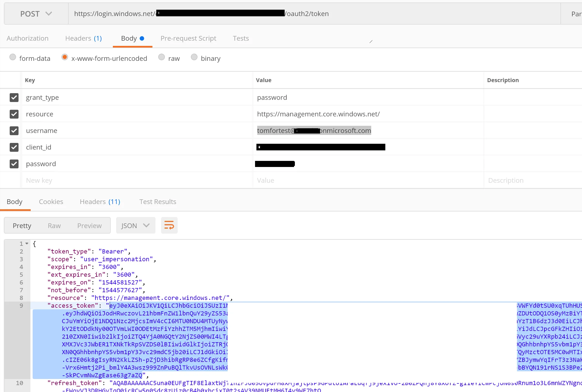This screenshot has width=582, height=392.
Task: Select the form-data radio option
Action: point(13,57)
